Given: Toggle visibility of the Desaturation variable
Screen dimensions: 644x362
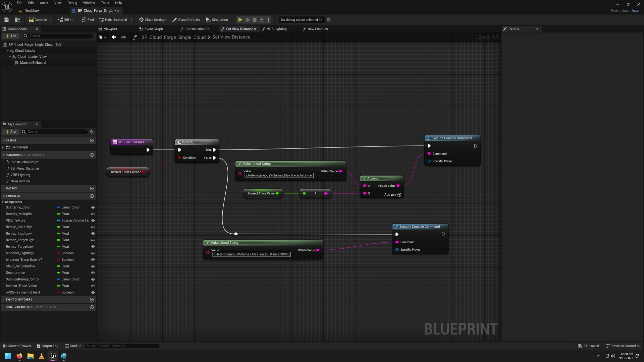Looking at the screenshot, I should [x=93, y=273].
